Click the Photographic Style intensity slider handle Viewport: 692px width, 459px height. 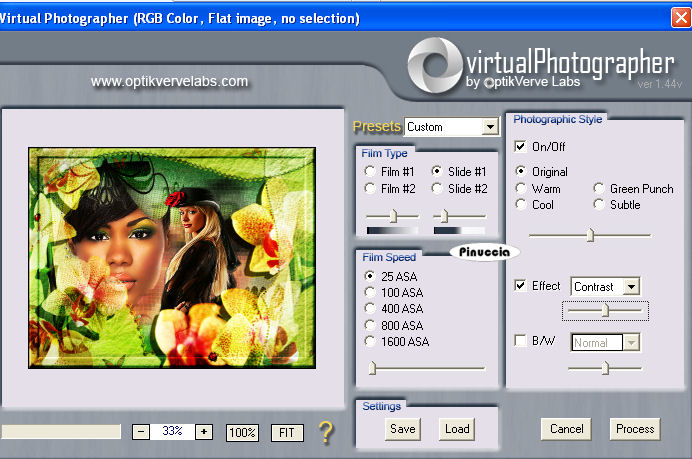coord(590,235)
